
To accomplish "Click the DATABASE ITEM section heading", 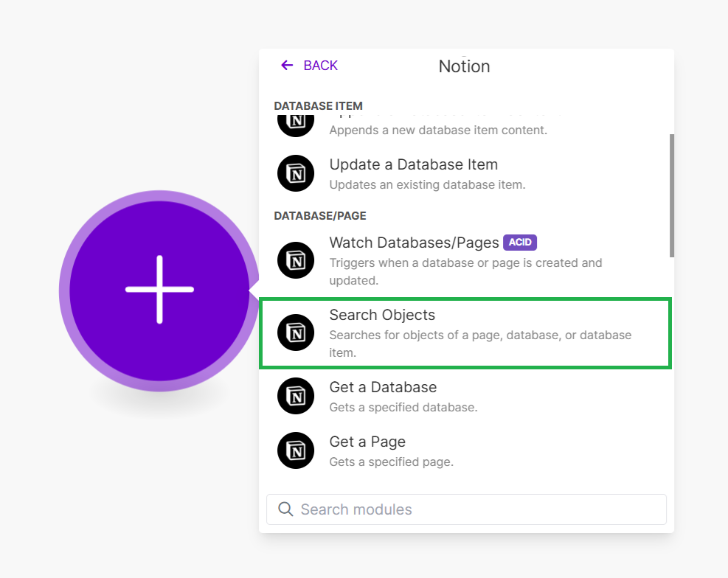I will [318, 105].
